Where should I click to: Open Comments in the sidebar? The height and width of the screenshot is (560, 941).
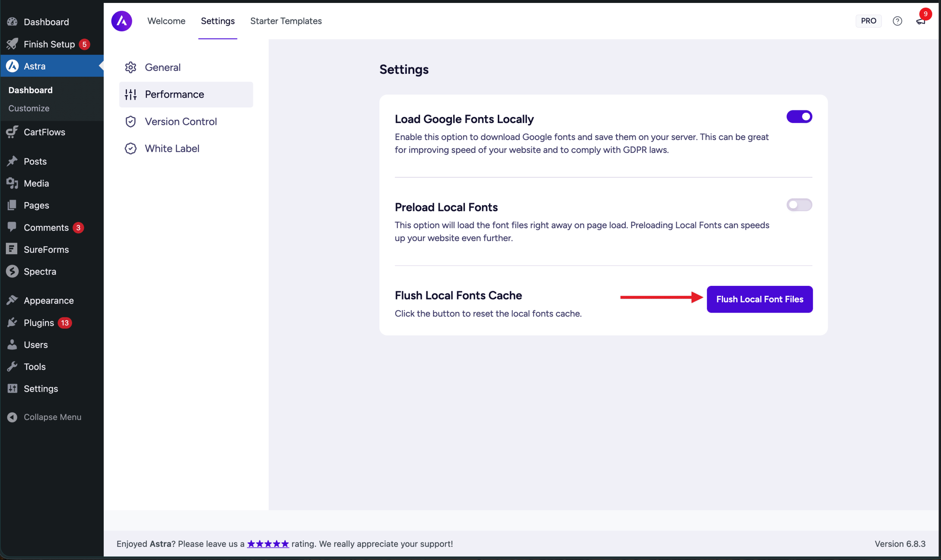pyautogui.click(x=46, y=227)
